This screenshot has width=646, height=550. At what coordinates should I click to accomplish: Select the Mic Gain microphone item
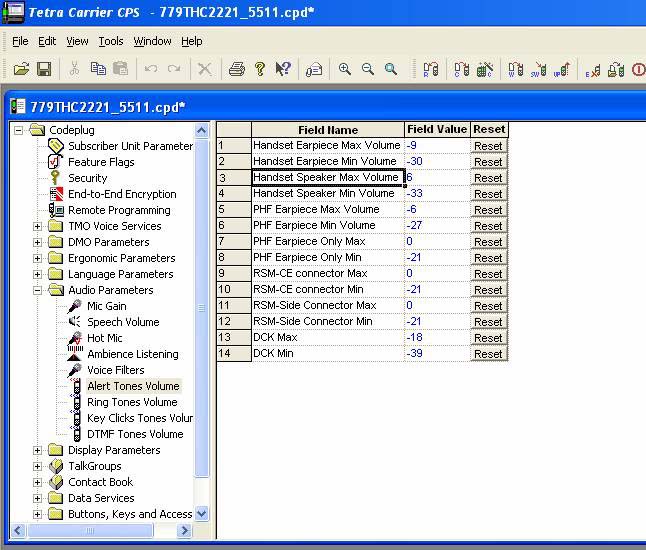coord(106,306)
